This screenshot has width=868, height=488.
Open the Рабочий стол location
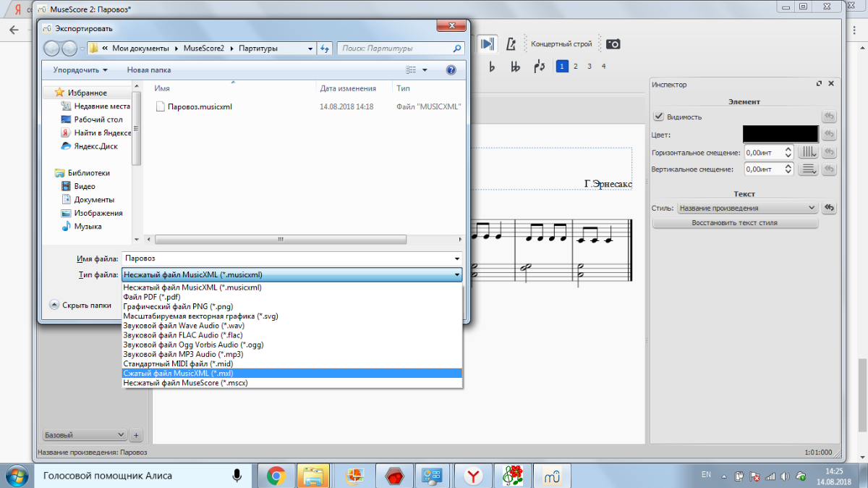[98, 119]
